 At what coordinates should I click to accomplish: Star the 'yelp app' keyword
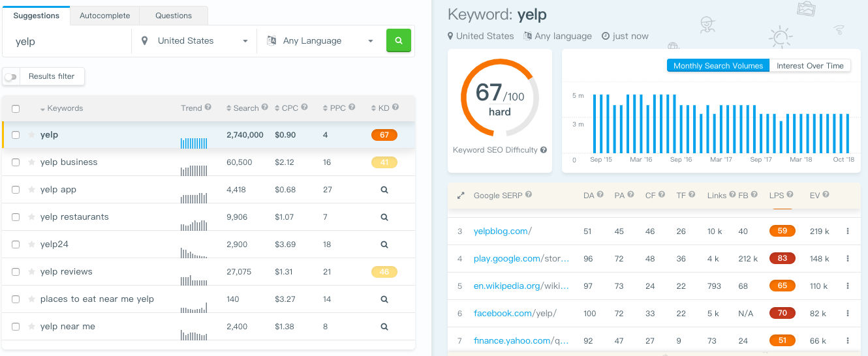click(x=31, y=190)
